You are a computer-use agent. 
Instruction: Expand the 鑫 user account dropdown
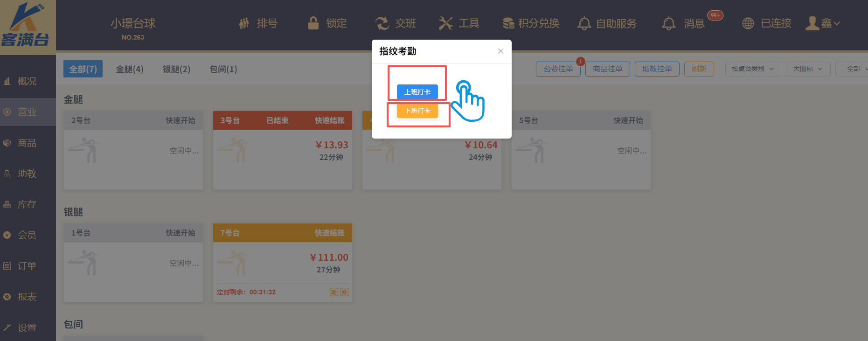823,23
